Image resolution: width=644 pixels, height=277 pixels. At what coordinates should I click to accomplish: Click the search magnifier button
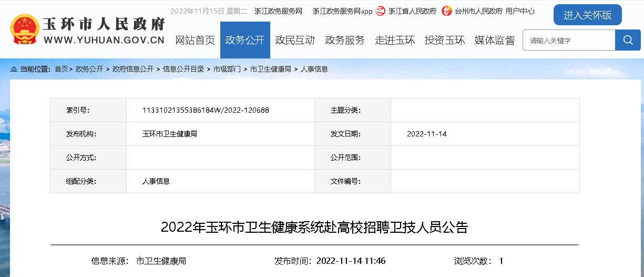pyautogui.click(x=628, y=40)
